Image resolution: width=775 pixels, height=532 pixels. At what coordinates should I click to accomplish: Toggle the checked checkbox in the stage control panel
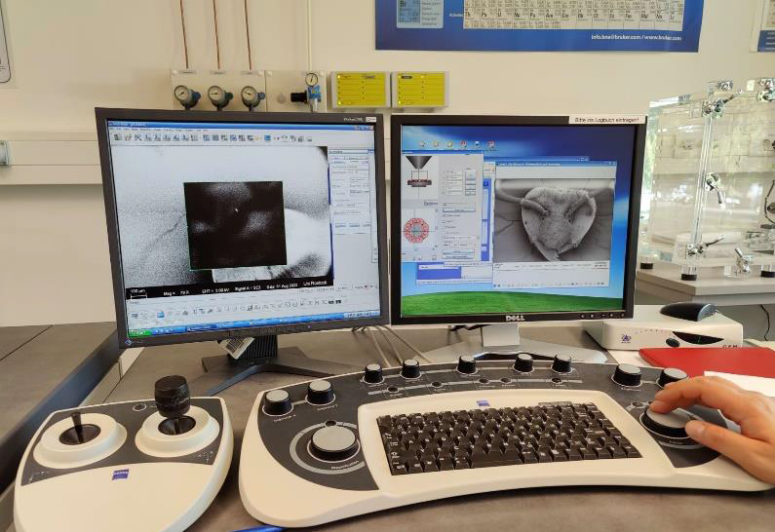click(x=445, y=216)
